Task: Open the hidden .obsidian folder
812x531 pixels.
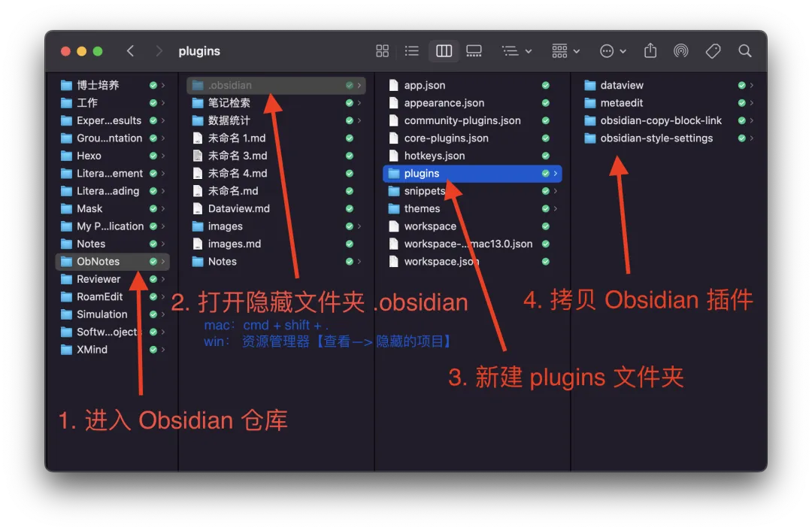Action: (276, 85)
